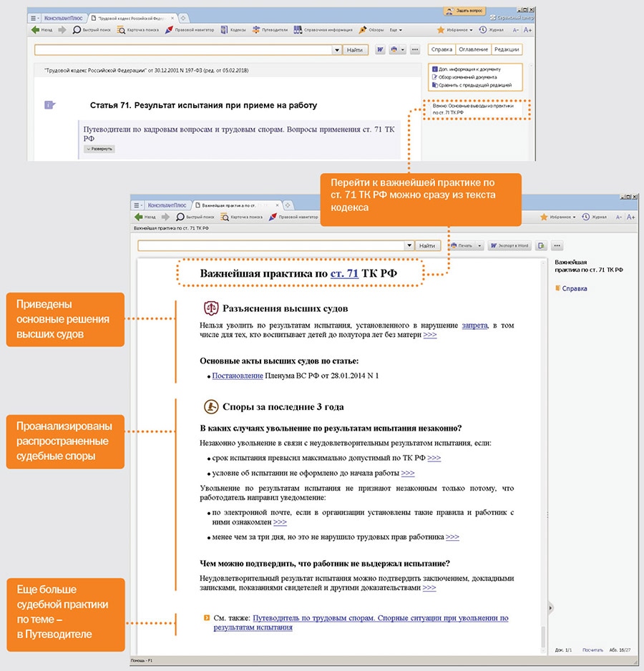This screenshot has height=671, width=644.
Task: Click Сравнить с предыдущей редакцией
Action: pos(472,85)
